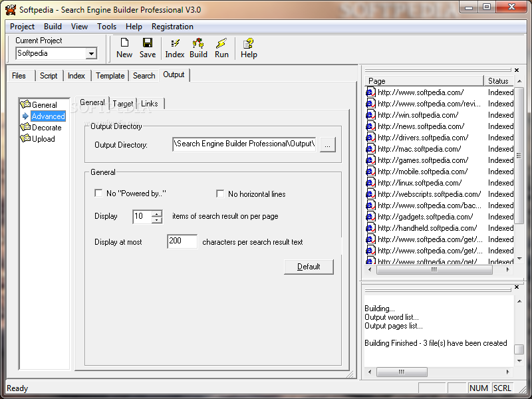Viewport: 532px width, 399px height.
Task: Enable the No horizontal lines checkbox
Action: [220, 194]
